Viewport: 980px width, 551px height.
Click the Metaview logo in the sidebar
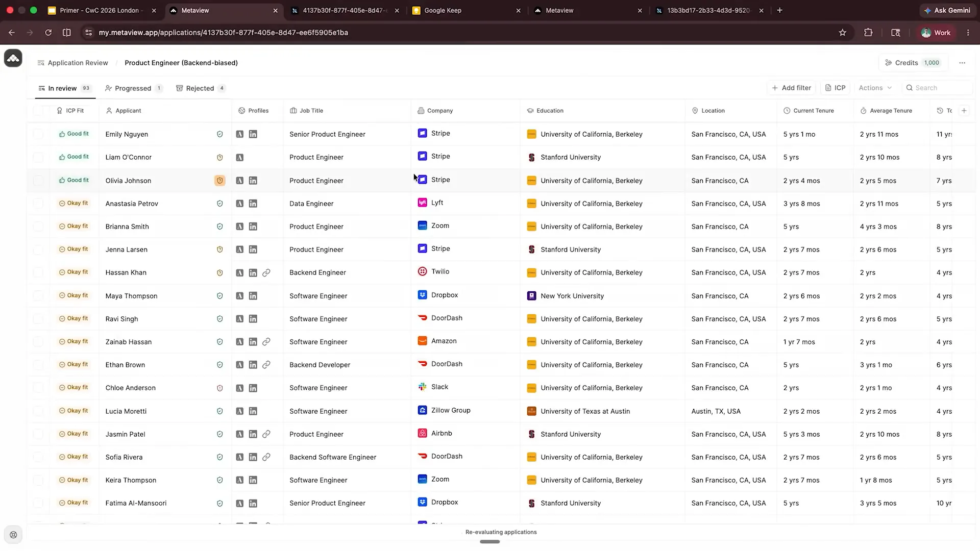click(x=13, y=58)
